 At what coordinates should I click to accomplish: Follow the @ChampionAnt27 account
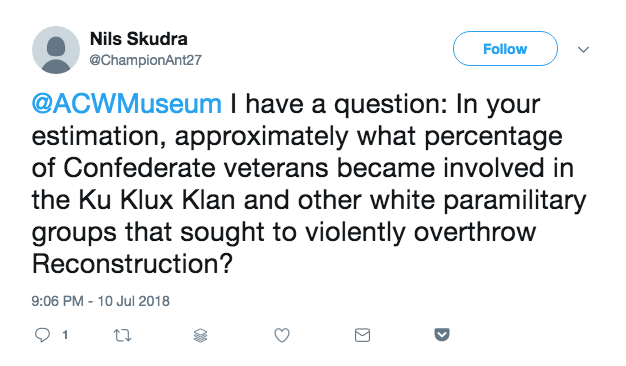[505, 49]
